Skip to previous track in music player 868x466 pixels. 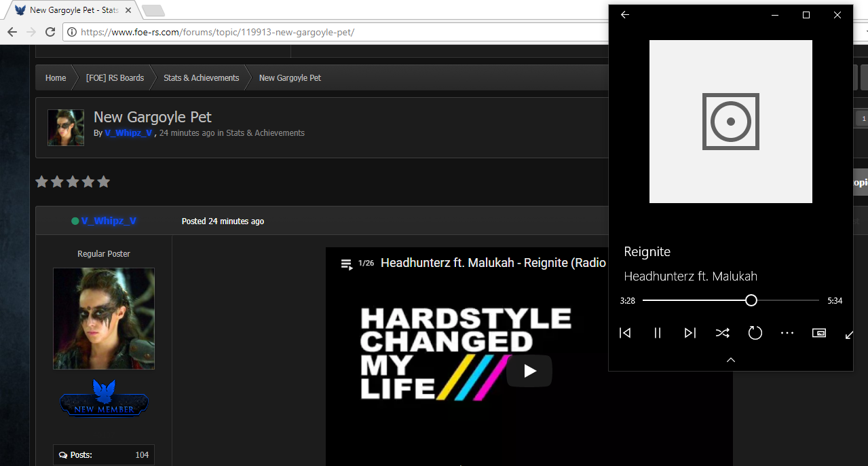click(625, 333)
